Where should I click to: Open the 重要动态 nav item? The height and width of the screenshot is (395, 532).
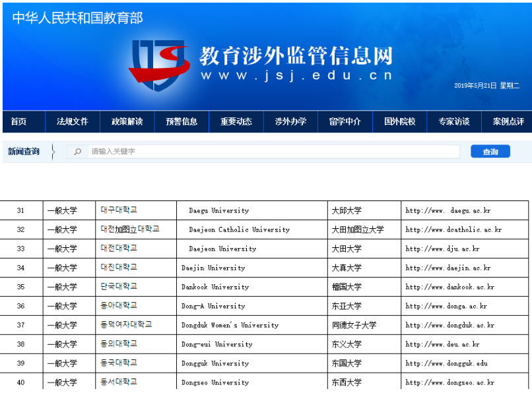236,121
